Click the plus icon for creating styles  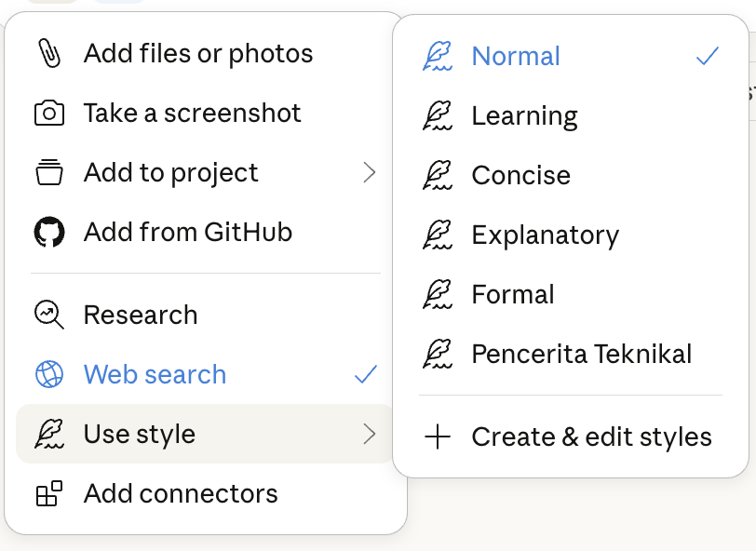coord(437,437)
